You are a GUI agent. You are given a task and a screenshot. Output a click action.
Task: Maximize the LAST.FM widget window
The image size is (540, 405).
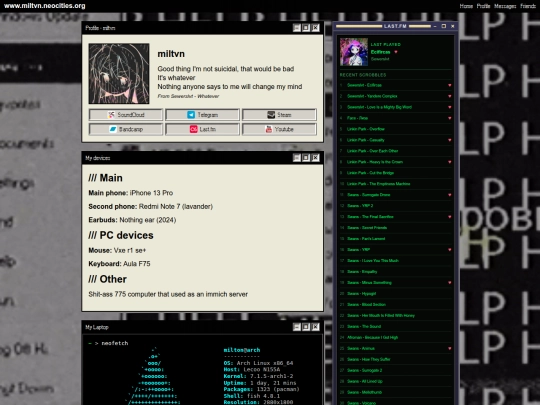(x=444, y=26)
